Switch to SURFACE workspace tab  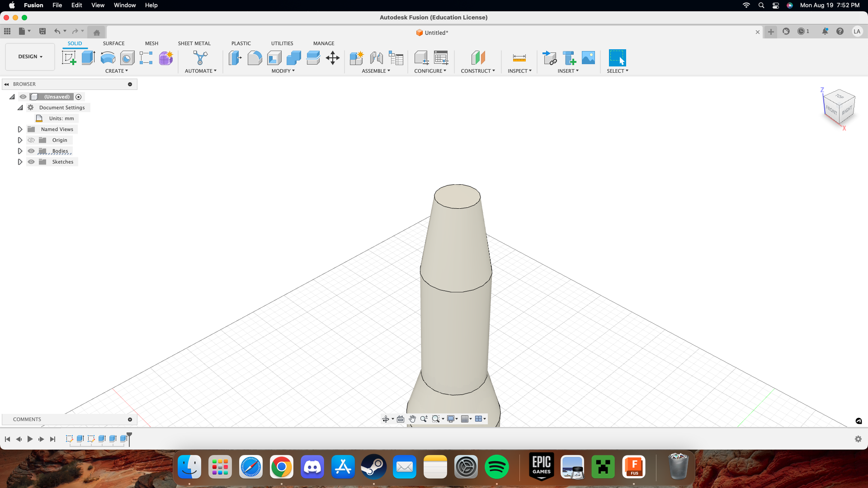pyautogui.click(x=114, y=42)
